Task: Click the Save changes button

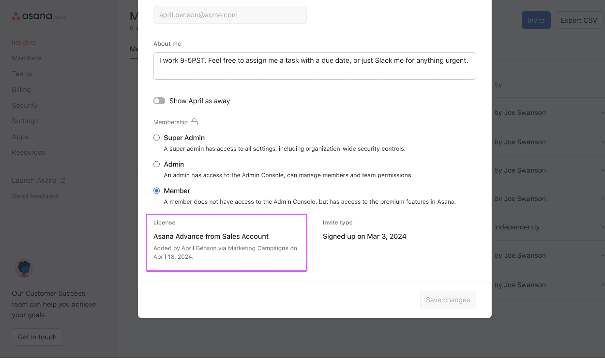Action: (448, 300)
